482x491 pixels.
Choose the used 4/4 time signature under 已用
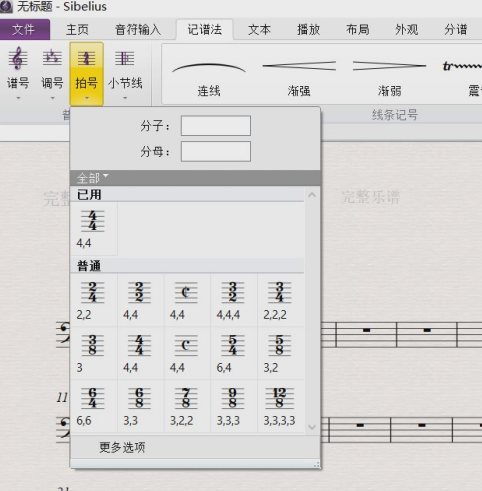point(94,229)
